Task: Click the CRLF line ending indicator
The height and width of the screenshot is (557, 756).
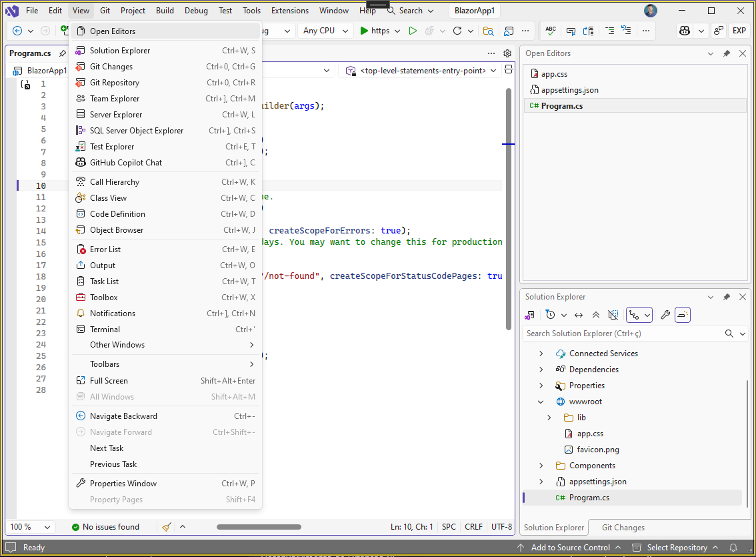Action: click(x=473, y=527)
